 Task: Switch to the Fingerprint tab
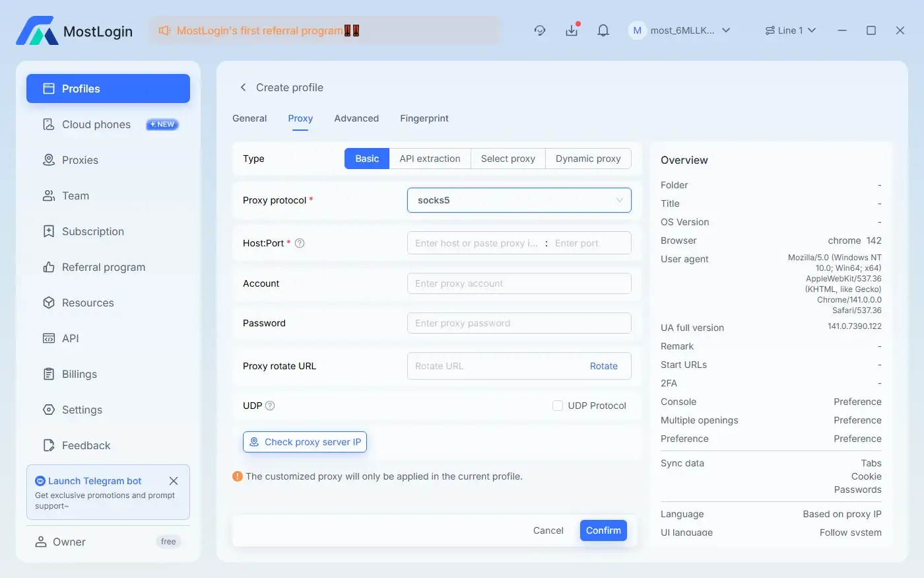tap(424, 118)
